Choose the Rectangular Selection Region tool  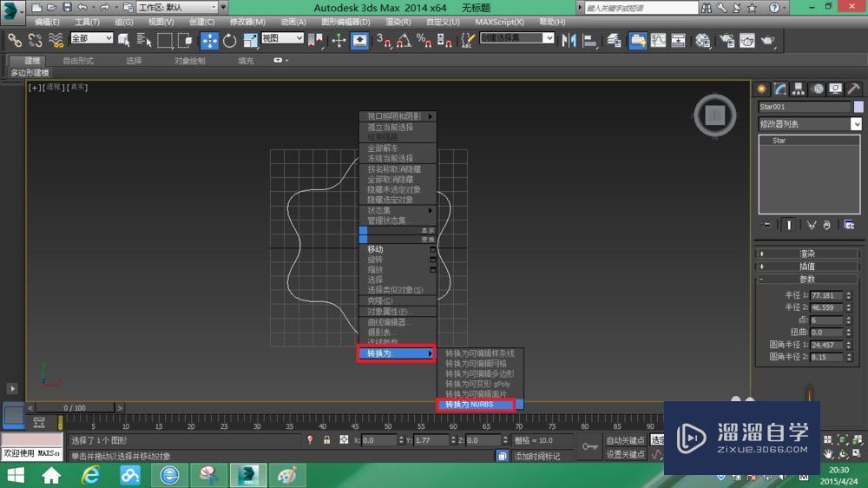pyautogui.click(x=164, y=41)
